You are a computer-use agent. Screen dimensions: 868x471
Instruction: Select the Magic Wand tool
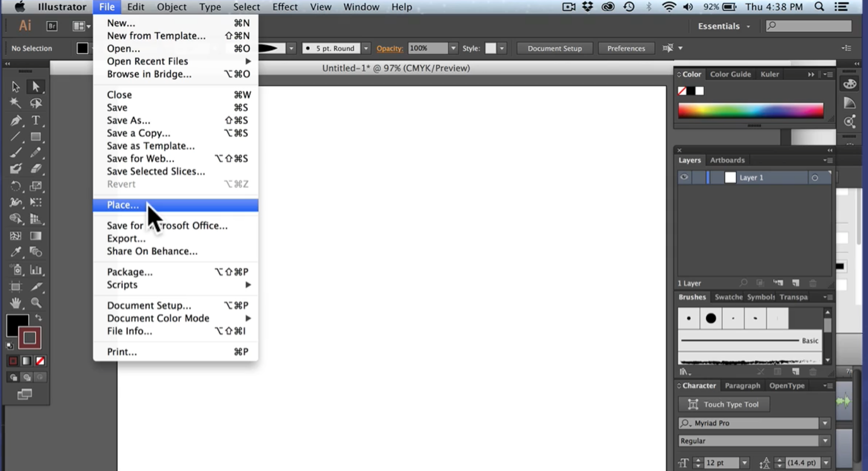point(15,103)
